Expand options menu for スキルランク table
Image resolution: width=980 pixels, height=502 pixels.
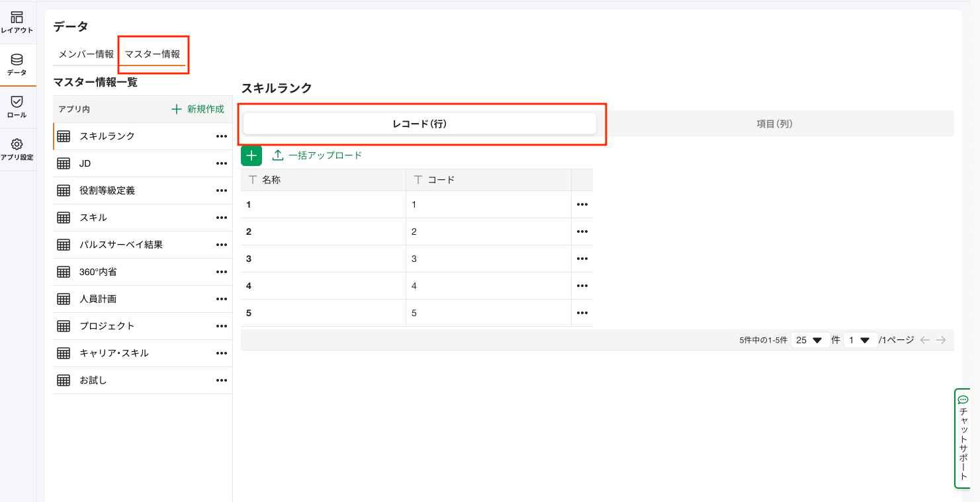click(221, 136)
